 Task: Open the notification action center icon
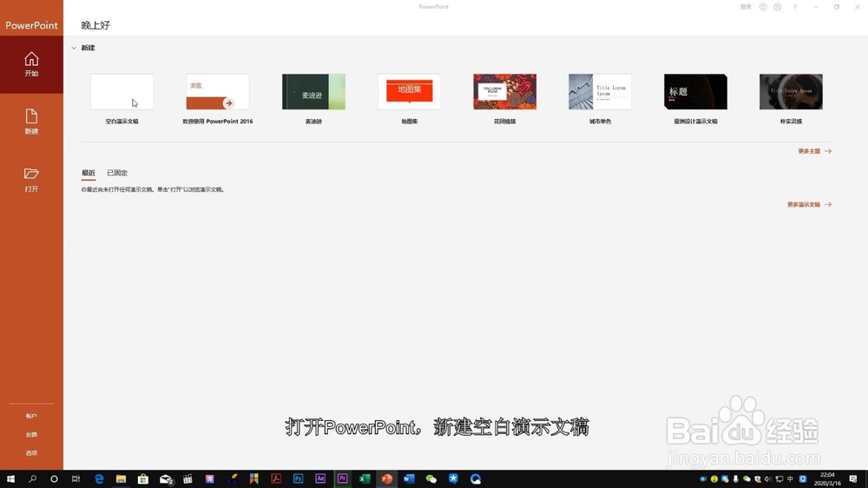(853, 479)
